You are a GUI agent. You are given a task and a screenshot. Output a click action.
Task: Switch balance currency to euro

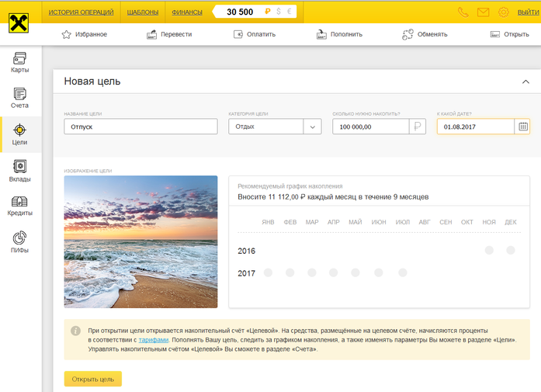click(290, 12)
